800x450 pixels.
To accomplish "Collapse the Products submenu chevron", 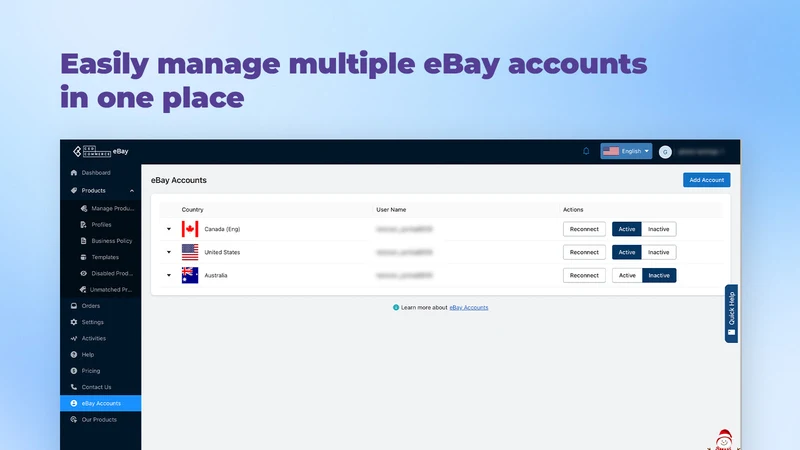I will (x=132, y=191).
